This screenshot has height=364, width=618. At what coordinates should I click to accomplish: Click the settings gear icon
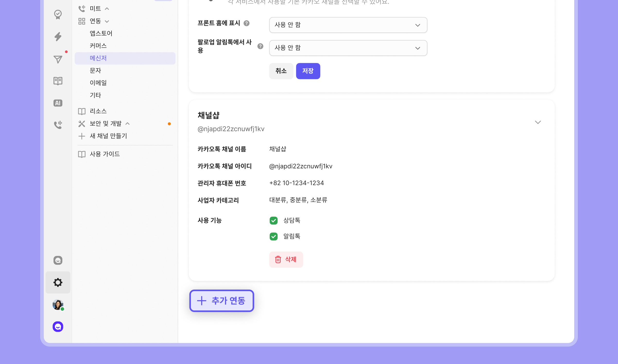[x=58, y=282]
